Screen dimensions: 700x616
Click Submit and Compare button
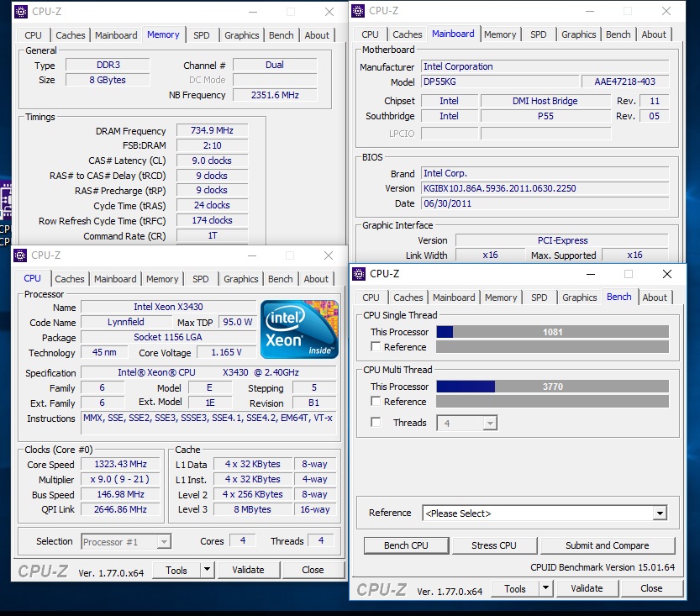pyautogui.click(x=607, y=545)
